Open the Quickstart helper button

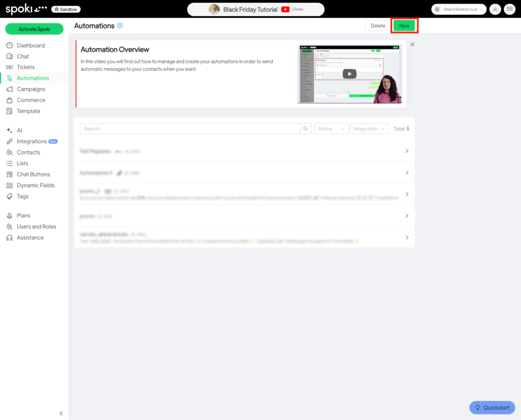click(x=492, y=408)
